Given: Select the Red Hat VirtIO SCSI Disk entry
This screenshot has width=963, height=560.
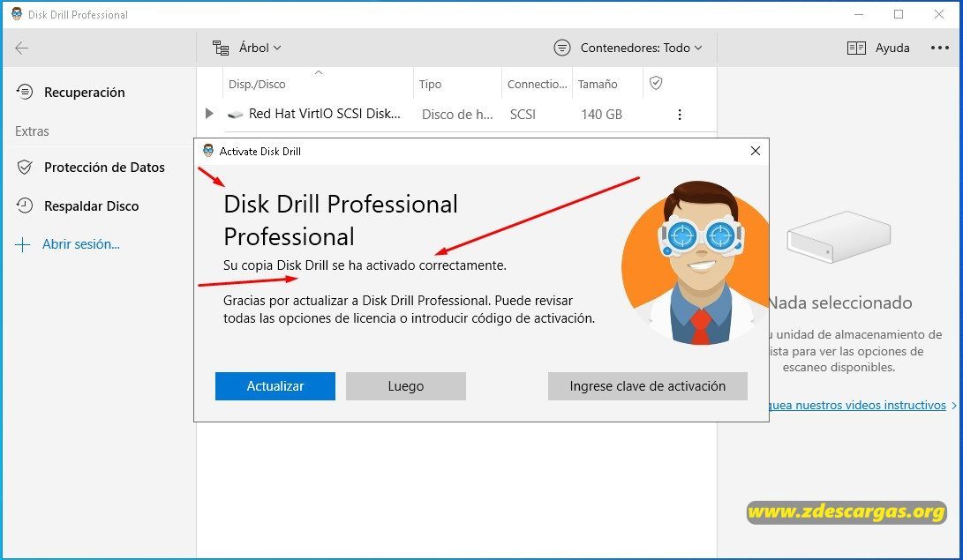Looking at the screenshot, I should click(324, 114).
